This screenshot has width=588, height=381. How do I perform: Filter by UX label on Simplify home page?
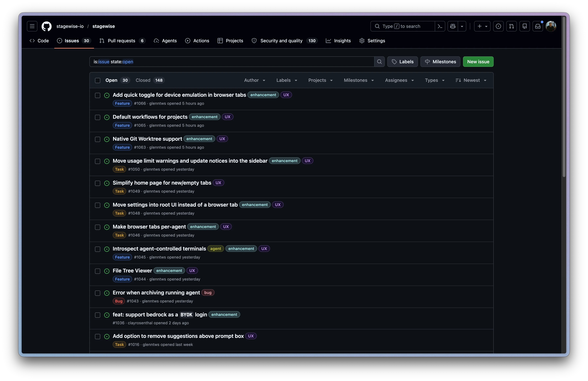coord(218,183)
